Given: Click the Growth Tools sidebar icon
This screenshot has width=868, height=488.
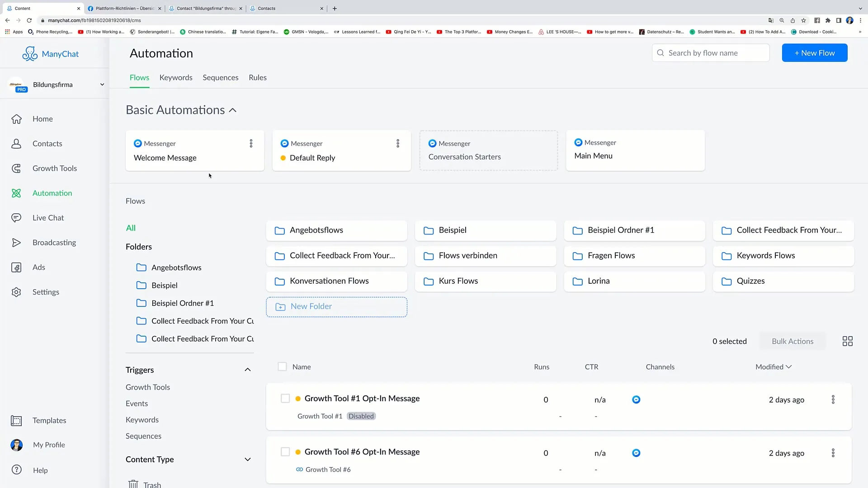Looking at the screenshot, I should [x=16, y=168].
